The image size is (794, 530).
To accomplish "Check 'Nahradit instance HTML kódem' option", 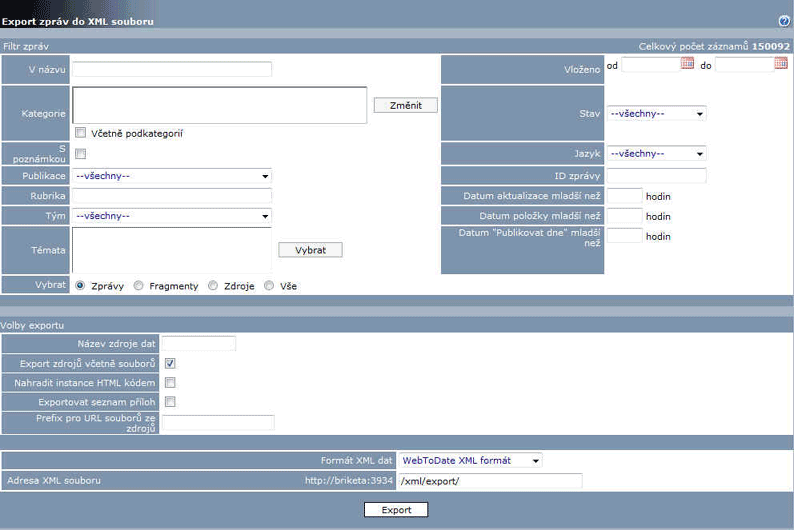I will pos(170,382).
